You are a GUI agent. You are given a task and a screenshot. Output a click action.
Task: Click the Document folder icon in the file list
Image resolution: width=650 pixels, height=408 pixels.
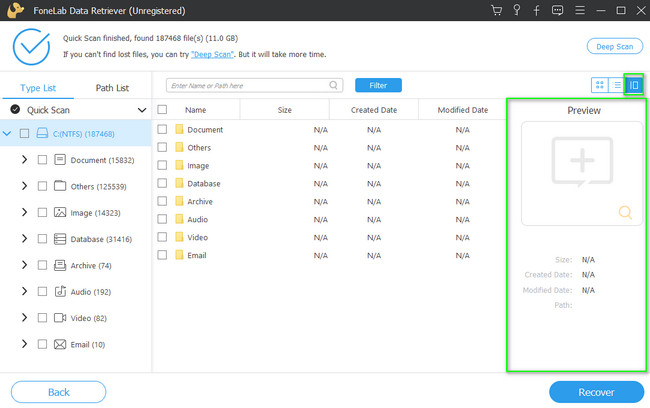tap(179, 129)
